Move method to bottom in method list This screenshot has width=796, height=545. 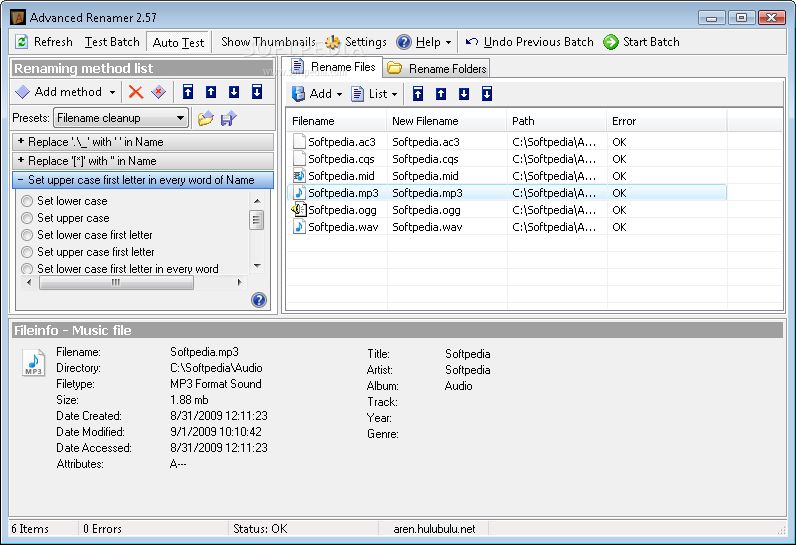257,92
